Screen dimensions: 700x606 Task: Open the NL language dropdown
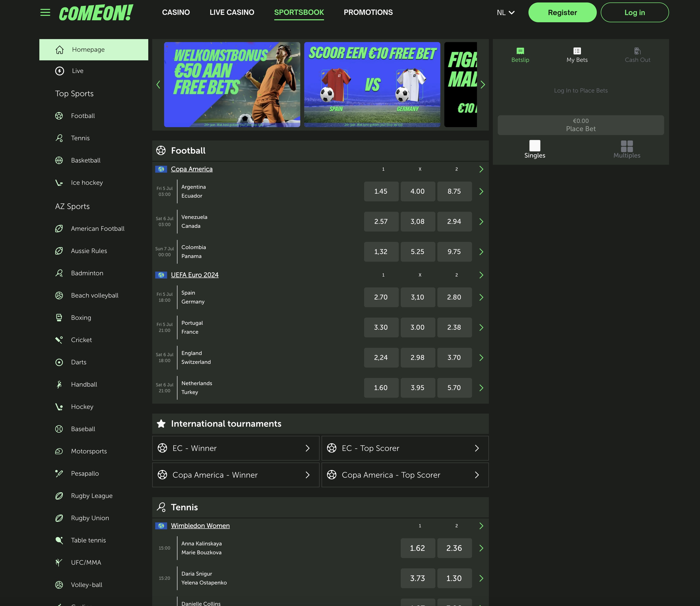pos(505,12)
